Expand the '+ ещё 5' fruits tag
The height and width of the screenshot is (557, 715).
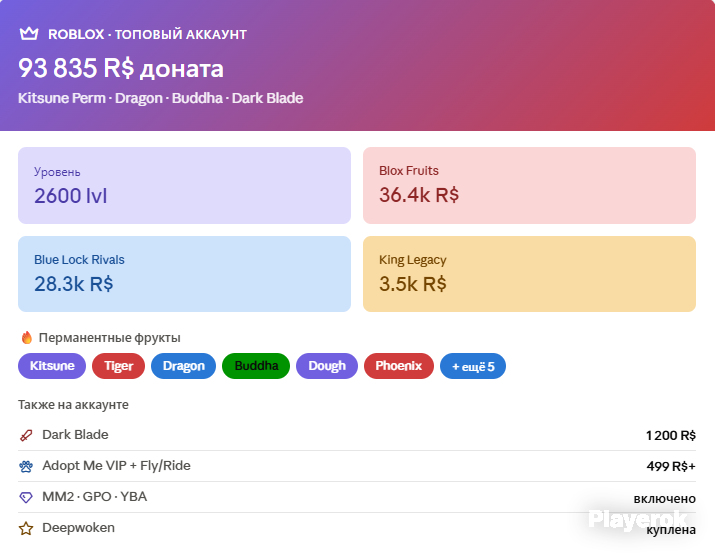click(x=473, y=366)
